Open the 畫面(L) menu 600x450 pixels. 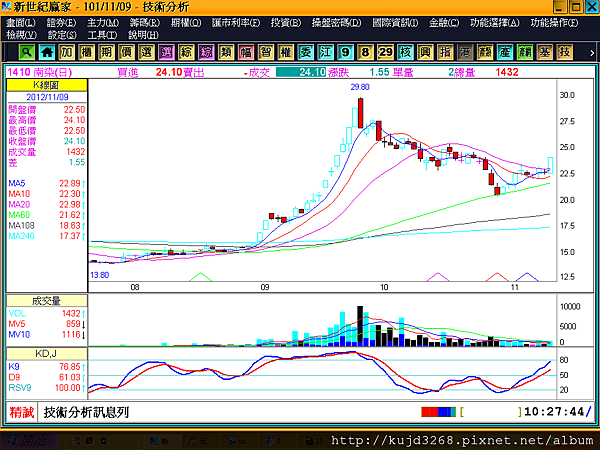tap(21, 23)
